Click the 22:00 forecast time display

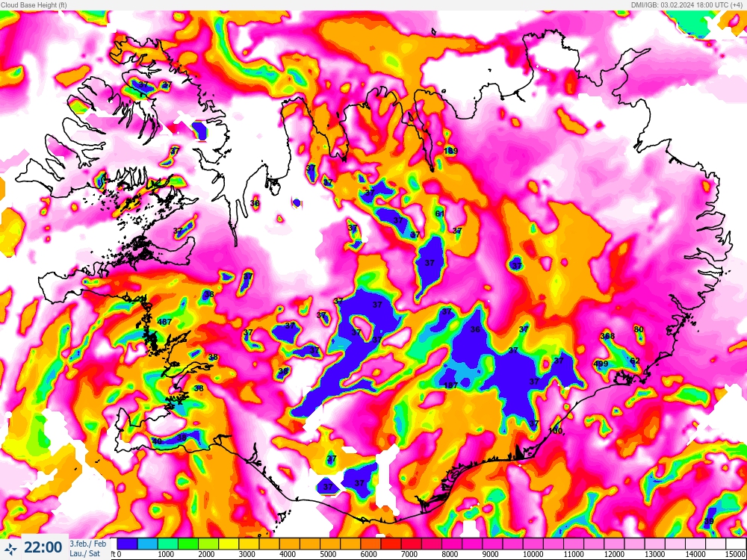click(x=43, y=547)
